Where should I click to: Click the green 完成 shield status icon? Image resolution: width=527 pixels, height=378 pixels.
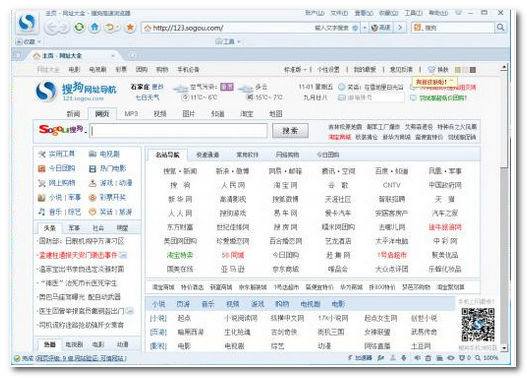click(17, 358)
